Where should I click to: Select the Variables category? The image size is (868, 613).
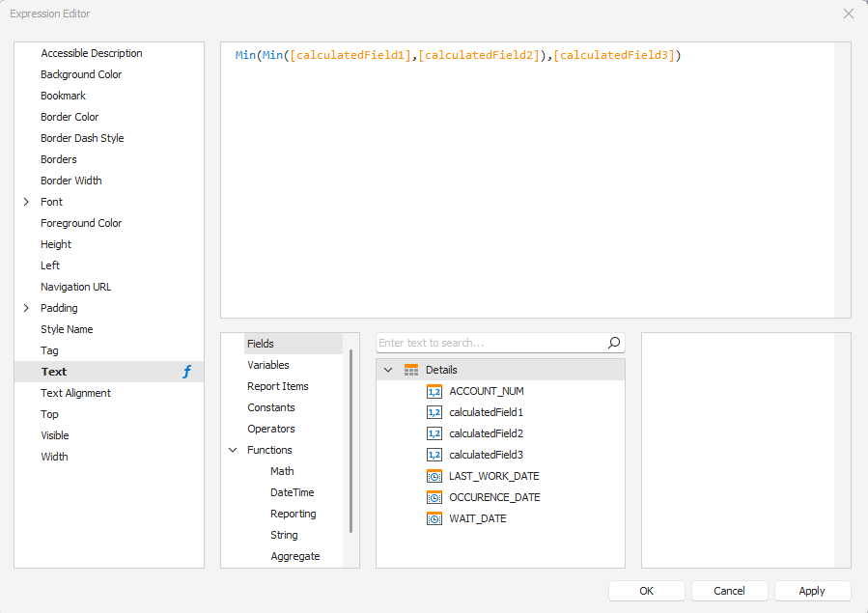[x=268, y=365]
